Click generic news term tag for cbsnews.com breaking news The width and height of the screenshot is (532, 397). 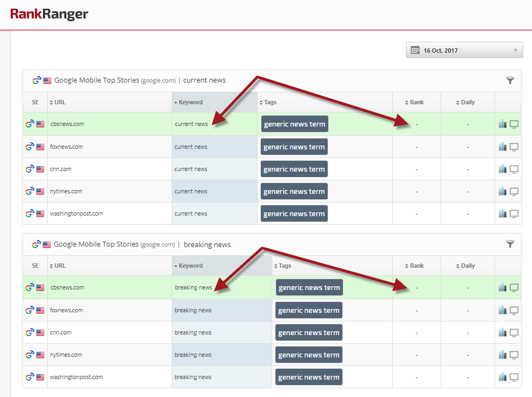point(309,287)
